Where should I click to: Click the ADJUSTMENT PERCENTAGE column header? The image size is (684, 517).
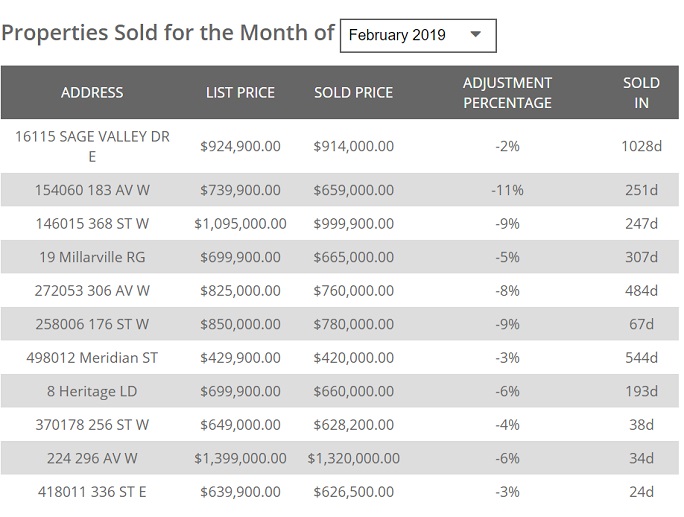507,92
